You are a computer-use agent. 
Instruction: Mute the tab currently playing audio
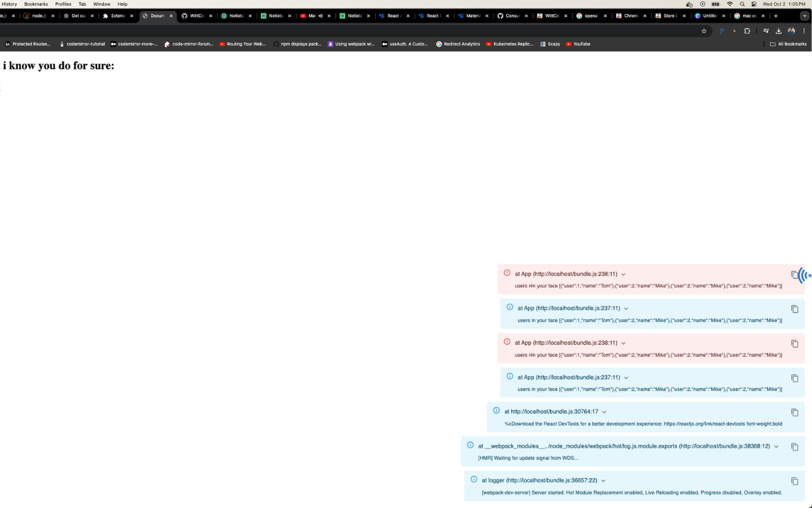click(x=321, y=15)
